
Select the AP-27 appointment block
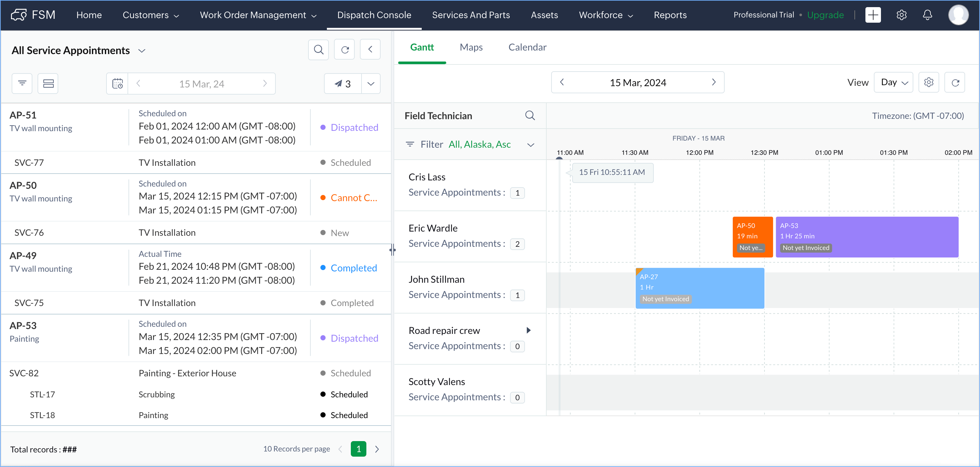click(699, 288)
